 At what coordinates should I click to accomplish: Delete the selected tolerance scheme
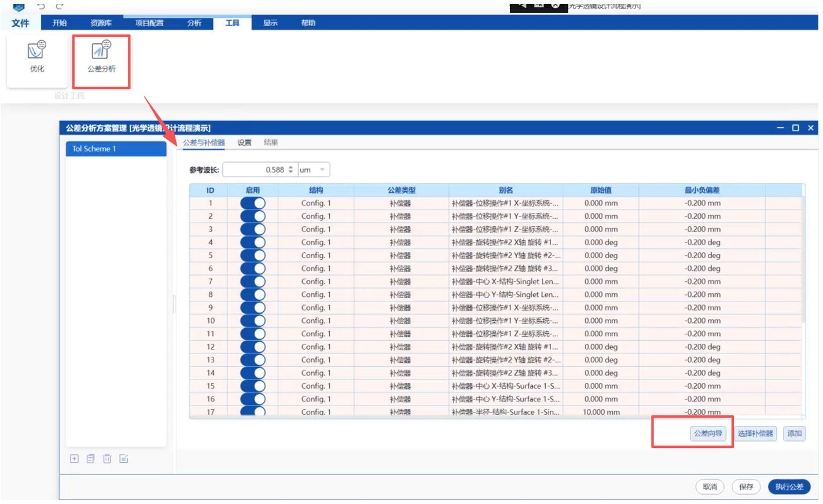(107, 459)
